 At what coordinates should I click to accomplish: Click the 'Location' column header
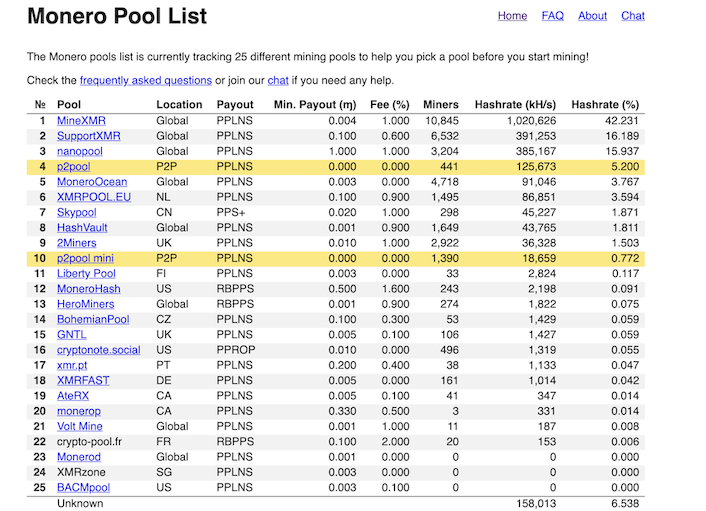[179, 105]
